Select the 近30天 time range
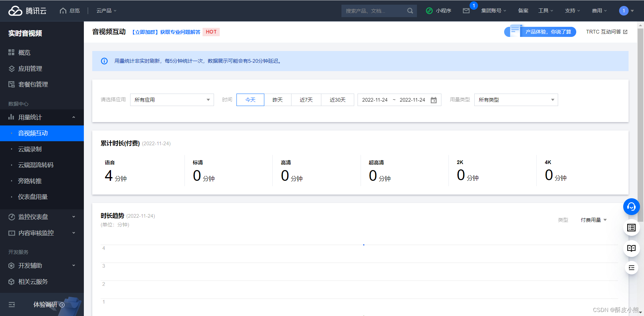 [x=337, y=100]
